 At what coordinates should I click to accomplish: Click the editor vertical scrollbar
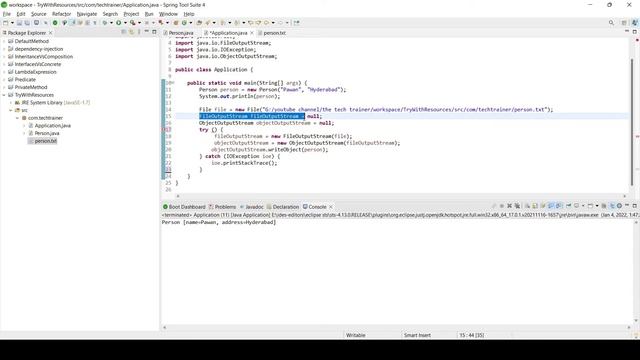(x=632, y=121)
